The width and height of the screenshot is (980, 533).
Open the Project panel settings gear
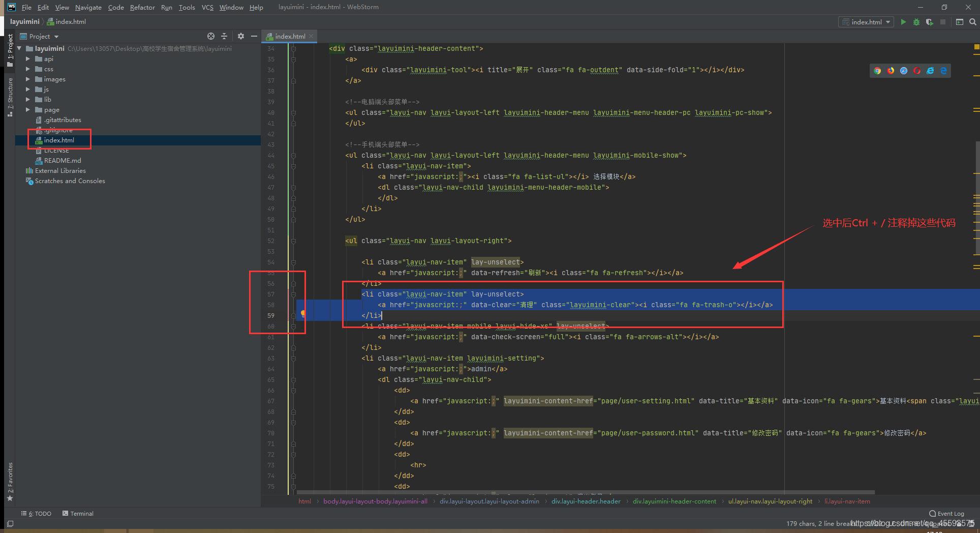tap(241, 36)
